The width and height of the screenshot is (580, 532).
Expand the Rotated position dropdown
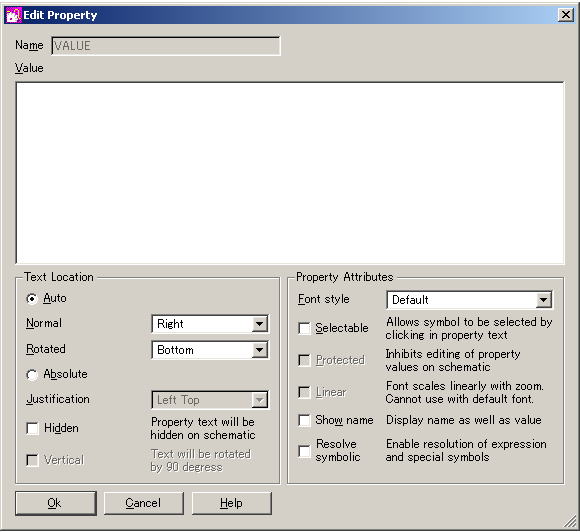pos(210,350)
